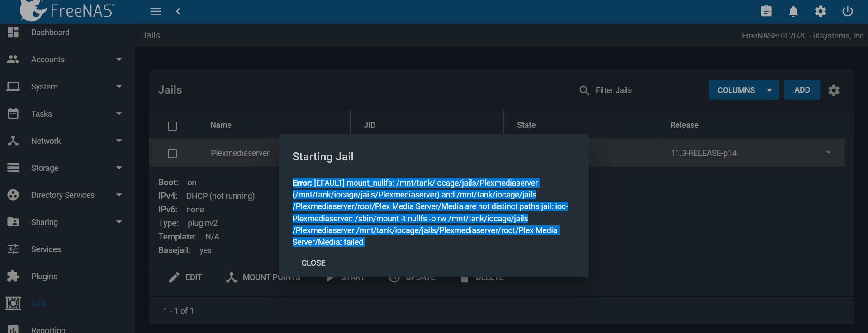
Task: Click the JID column header
Action: (x=370, y=125)
